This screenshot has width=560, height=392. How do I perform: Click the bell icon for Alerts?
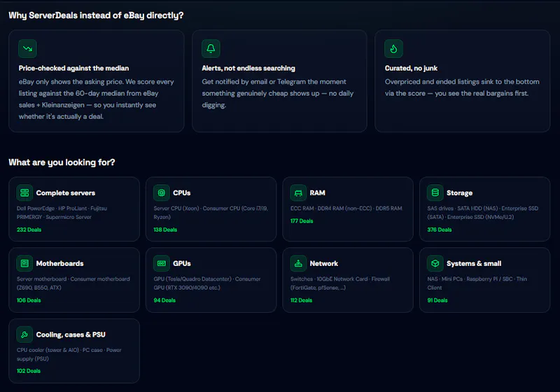tap(211, 48)
